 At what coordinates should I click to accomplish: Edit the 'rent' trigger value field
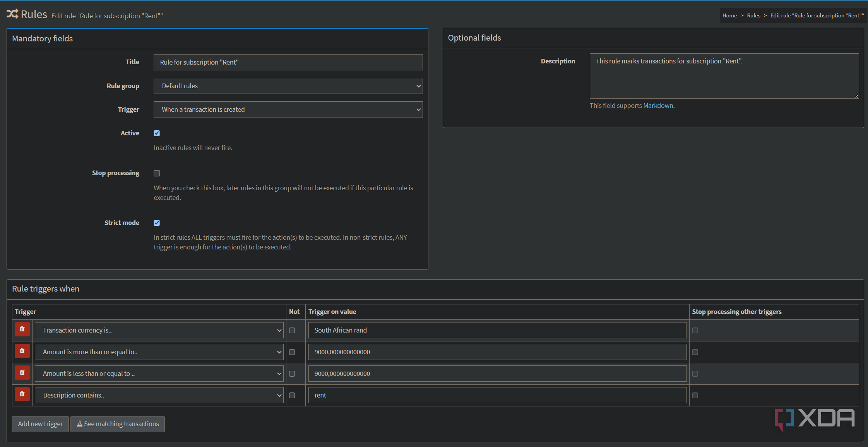click(497, 395)
